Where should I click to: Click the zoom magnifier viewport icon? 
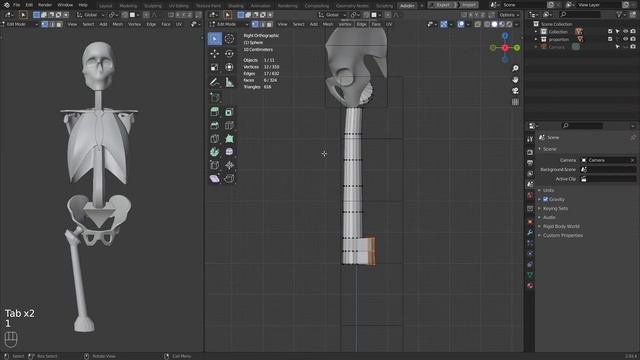pos(516,69)
